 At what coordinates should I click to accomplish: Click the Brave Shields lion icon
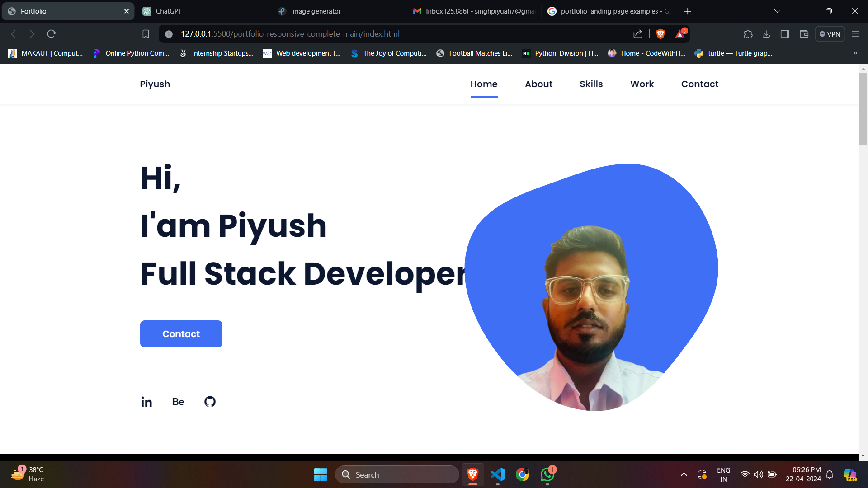click(660, 34)
